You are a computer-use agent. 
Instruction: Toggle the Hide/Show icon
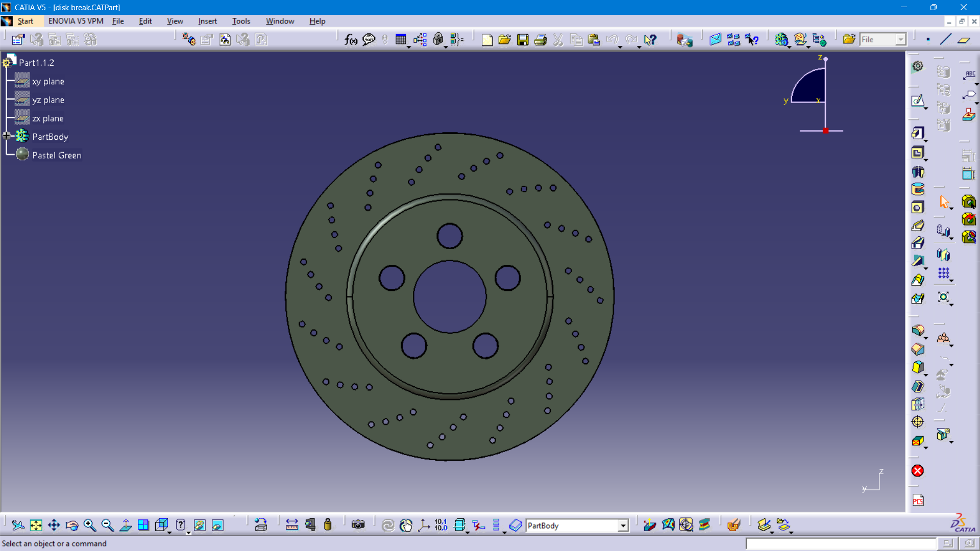[200, 525]
